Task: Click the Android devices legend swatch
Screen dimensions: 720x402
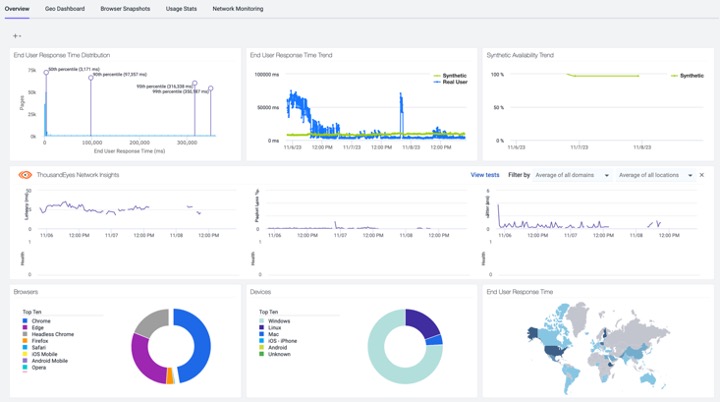Action: (x=261, y=348)
